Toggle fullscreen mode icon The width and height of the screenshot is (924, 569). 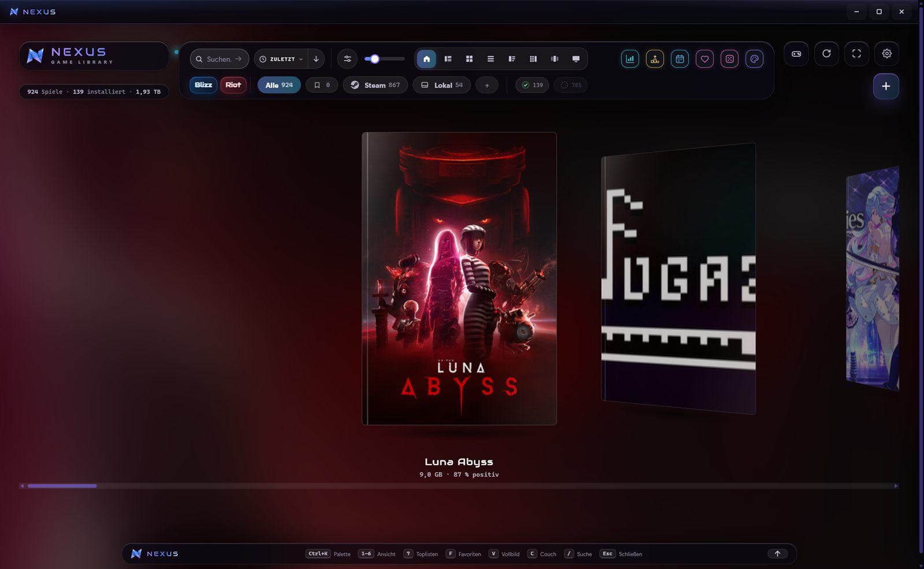pos(856,54)
